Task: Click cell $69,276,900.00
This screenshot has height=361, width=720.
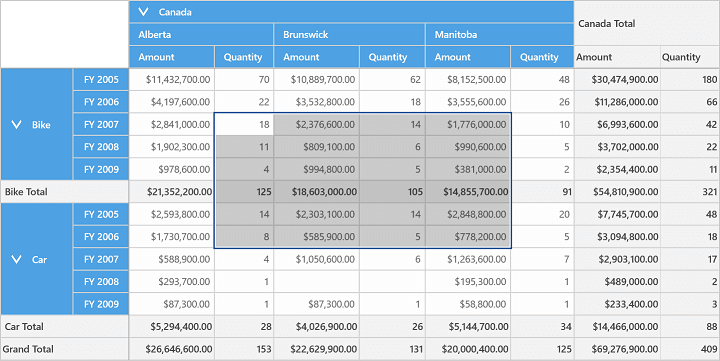Action: pyautogui.click(x=617, y=350)
